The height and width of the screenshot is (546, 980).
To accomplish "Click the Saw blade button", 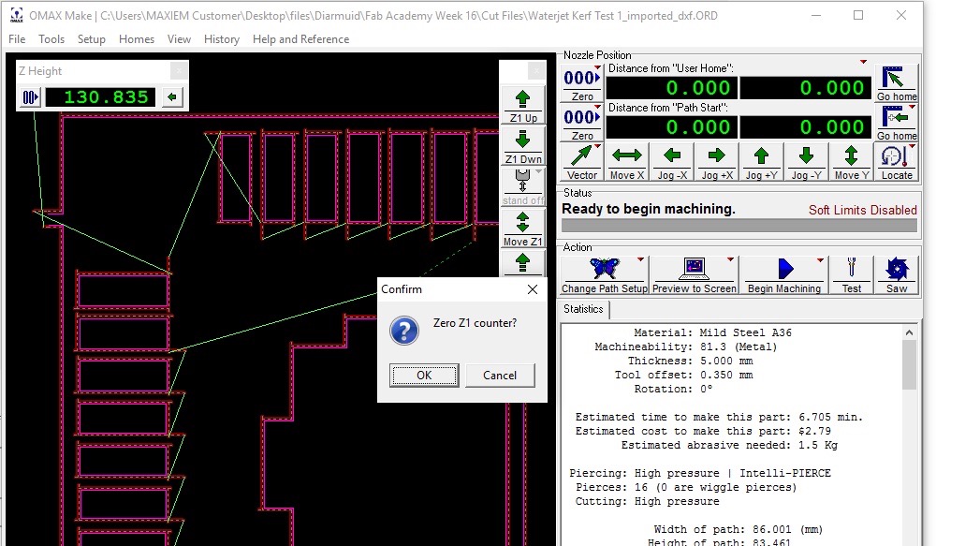I will click(897, 275).
